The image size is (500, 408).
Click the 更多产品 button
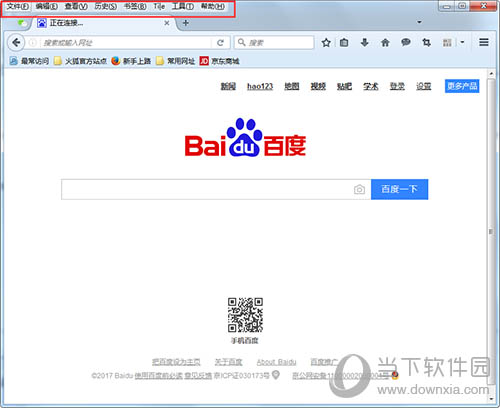point(462,86)
